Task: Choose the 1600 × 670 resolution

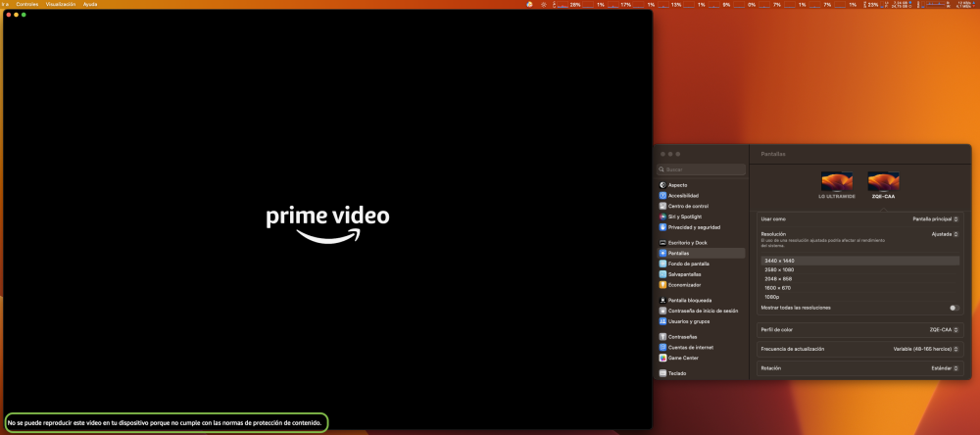Action: pyautogui.click(x=860, y=288)
